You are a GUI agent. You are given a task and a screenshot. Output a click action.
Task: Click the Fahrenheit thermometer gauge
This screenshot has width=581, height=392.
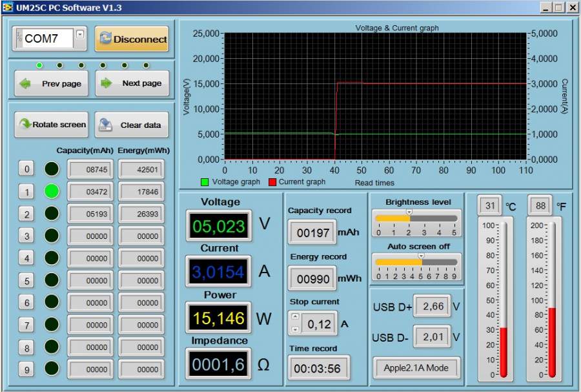point(552,300)
